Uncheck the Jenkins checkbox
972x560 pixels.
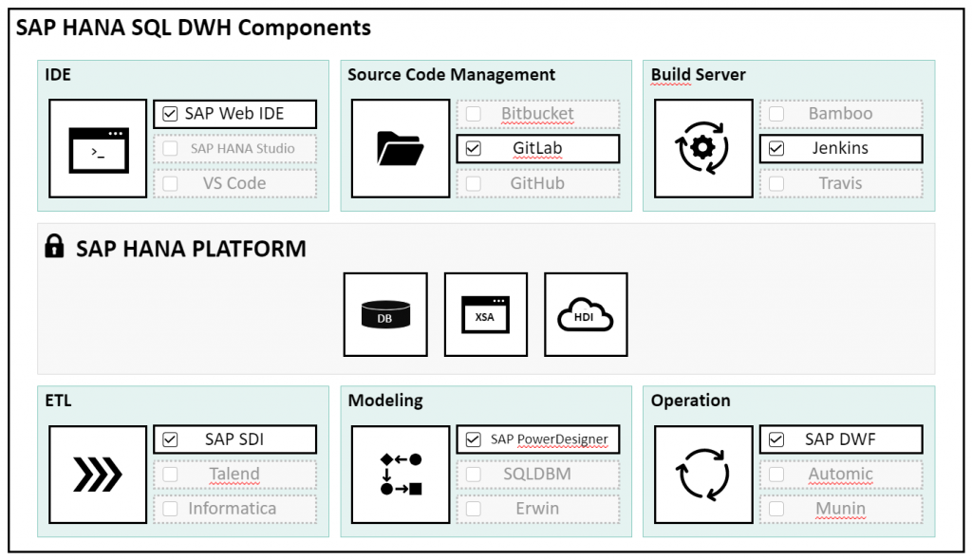click(776, 149)
